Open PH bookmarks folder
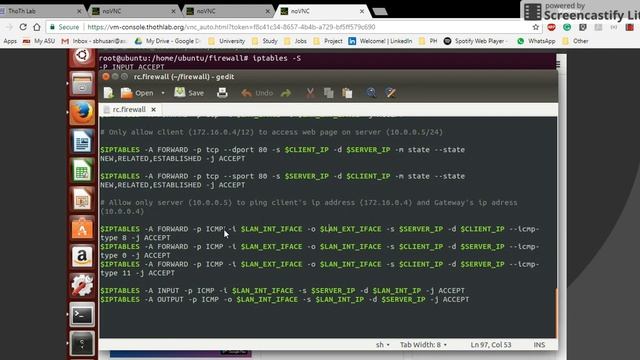The image size is (640, 360). 428,41
